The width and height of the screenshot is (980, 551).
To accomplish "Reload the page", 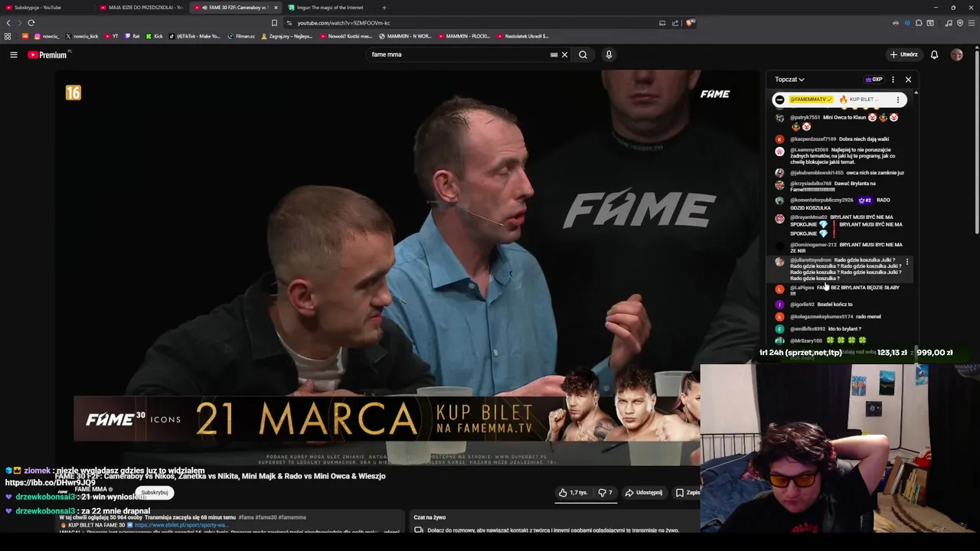I will click(x=31, y=23).
